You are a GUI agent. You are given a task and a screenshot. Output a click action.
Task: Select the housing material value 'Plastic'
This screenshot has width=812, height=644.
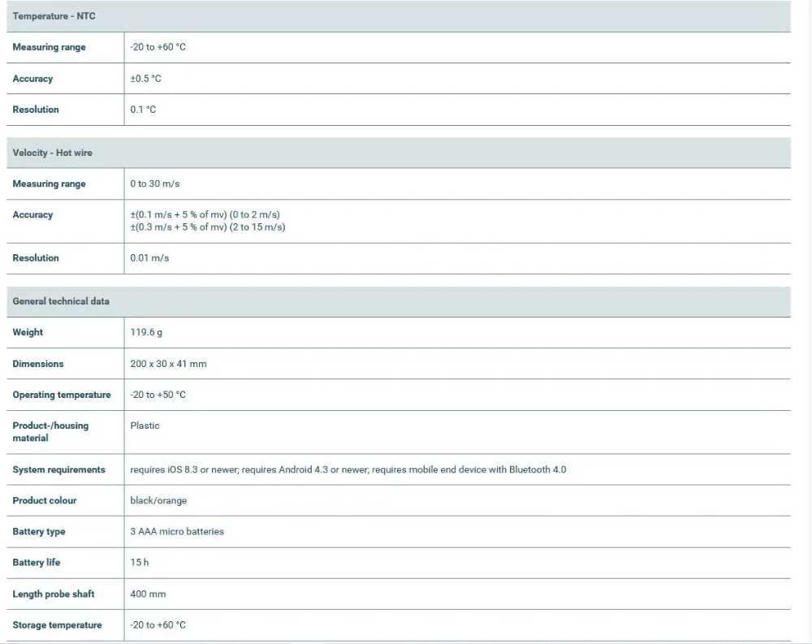(x=145, y=426)
